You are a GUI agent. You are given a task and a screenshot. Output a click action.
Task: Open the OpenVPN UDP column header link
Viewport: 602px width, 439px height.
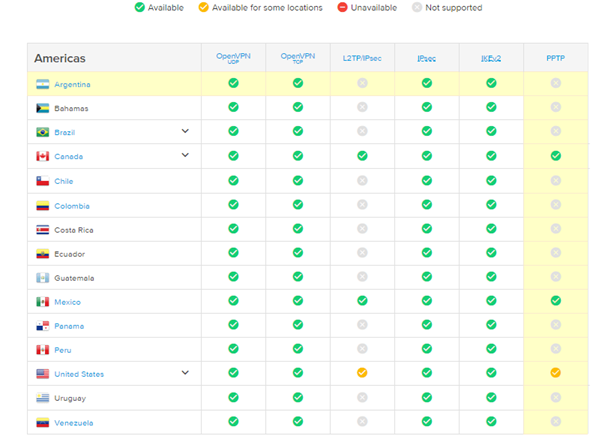233,58
